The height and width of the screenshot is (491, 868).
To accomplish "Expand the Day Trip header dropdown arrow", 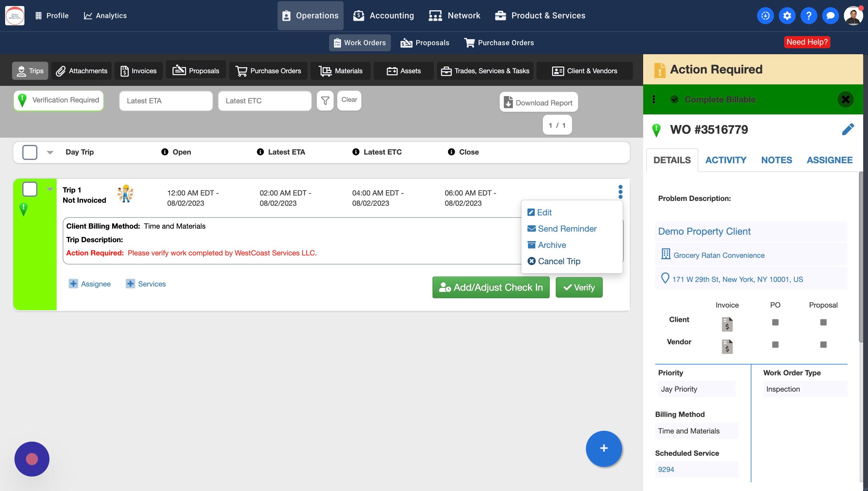I will coord(50,152).
